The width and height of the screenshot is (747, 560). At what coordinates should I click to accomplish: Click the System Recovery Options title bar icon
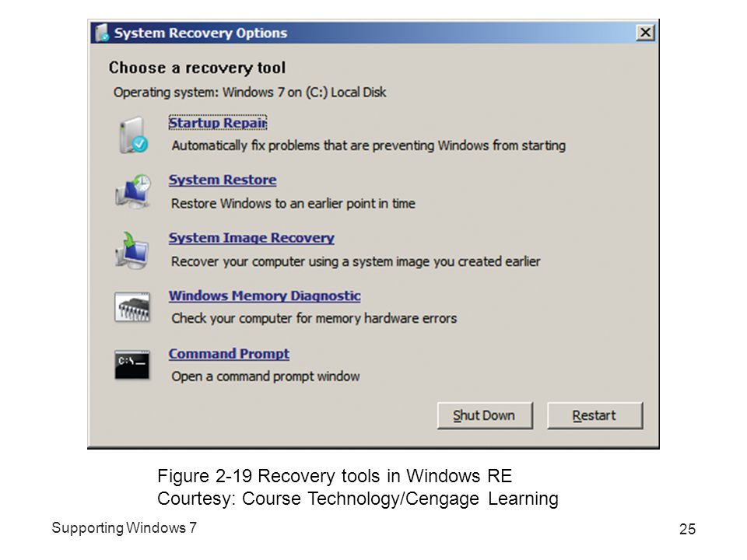101,33
